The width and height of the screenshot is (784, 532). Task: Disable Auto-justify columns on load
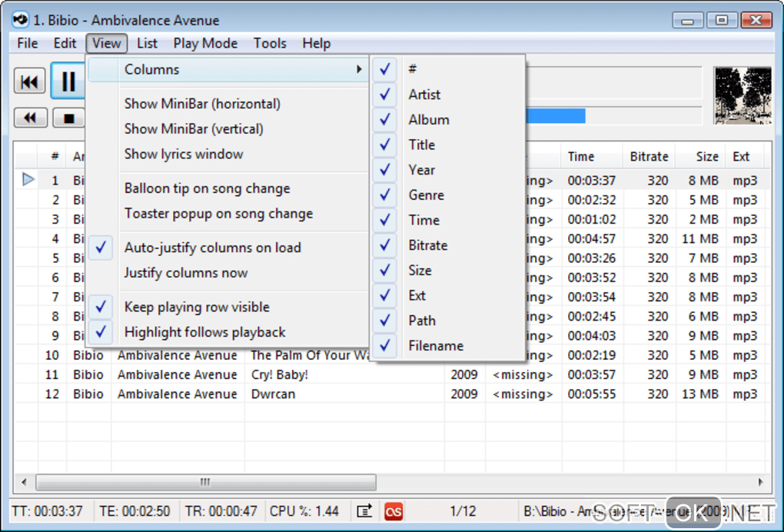pyautogui.click(x=228, y=248)
